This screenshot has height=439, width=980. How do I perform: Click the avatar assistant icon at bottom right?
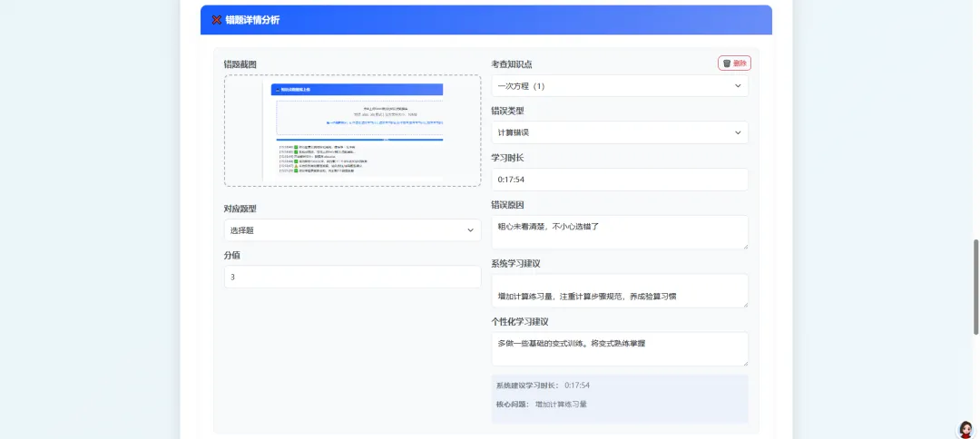click(965, 430)
